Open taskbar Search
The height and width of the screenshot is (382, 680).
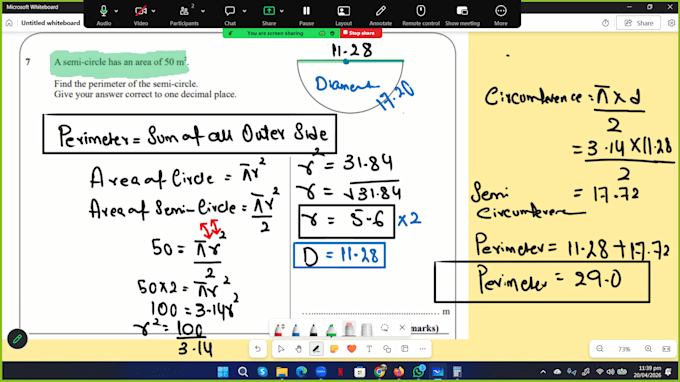tap(243, 372)
